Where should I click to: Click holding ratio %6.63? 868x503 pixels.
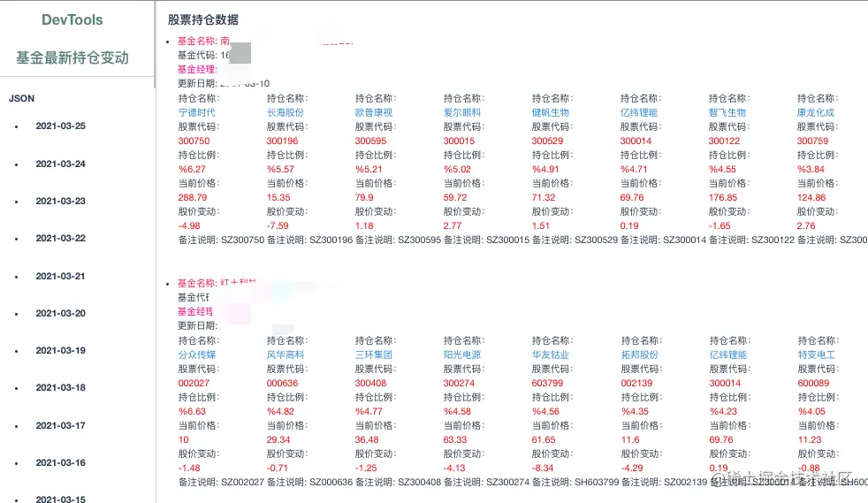coord(192,412)
